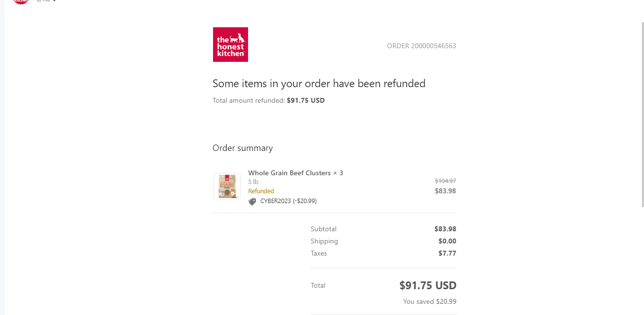This screenshot has height=315, width=644.
Task: Expand the "to me" recipient details arrow
Action: coord(54,1)
